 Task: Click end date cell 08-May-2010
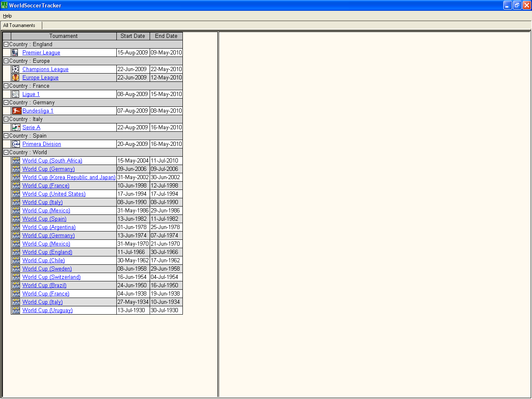click(166, 111)
